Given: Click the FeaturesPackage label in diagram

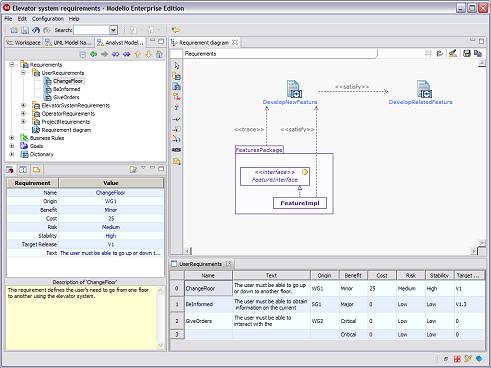Looking at the screenshot, I should 259,150.
